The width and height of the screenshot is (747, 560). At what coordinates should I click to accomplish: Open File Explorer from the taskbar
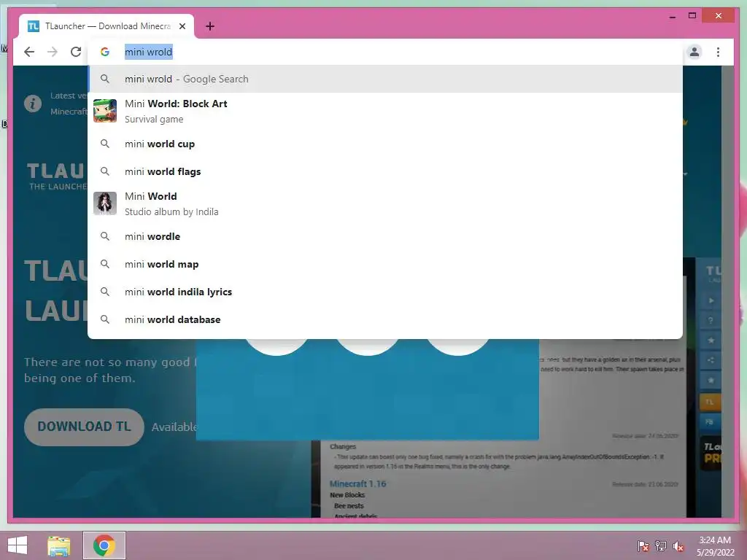[58, 545]
